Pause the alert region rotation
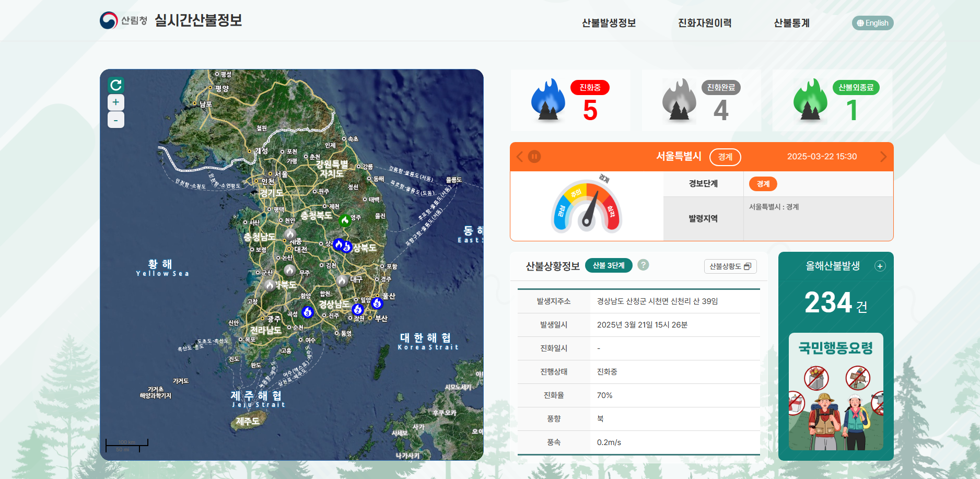980x479 pixels. (x=534, y=156)
